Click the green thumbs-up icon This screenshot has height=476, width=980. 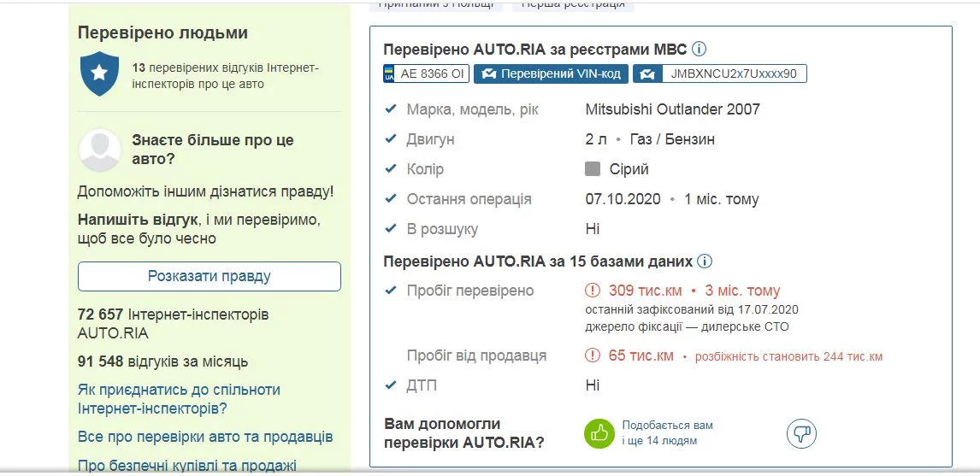599,433
